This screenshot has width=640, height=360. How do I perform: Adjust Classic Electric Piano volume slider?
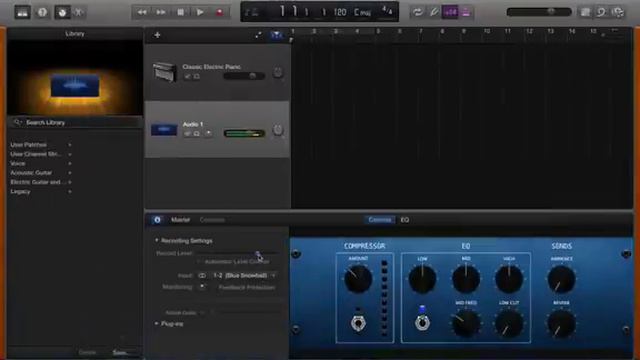click(244, 76)
